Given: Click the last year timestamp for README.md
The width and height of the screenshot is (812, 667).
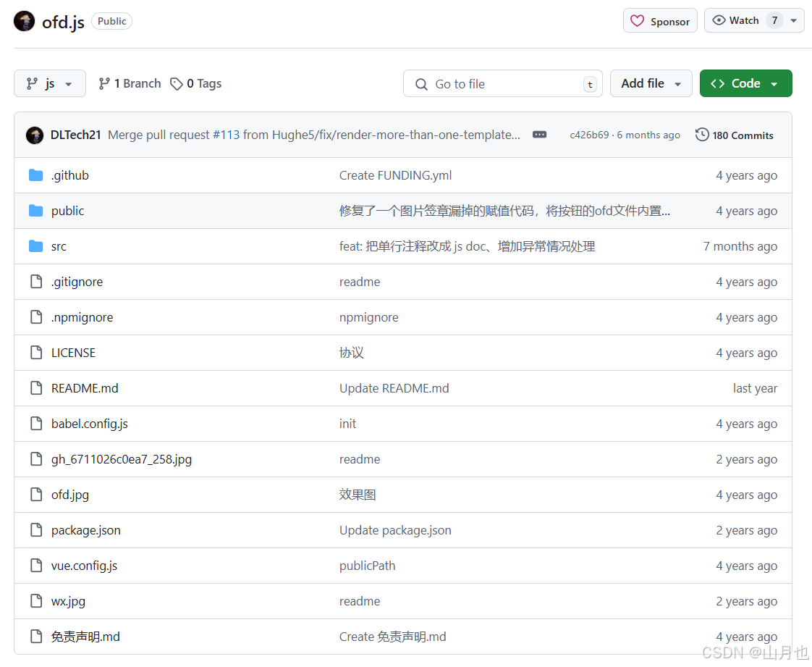Looking at the screenshot, I should point(755,388).
